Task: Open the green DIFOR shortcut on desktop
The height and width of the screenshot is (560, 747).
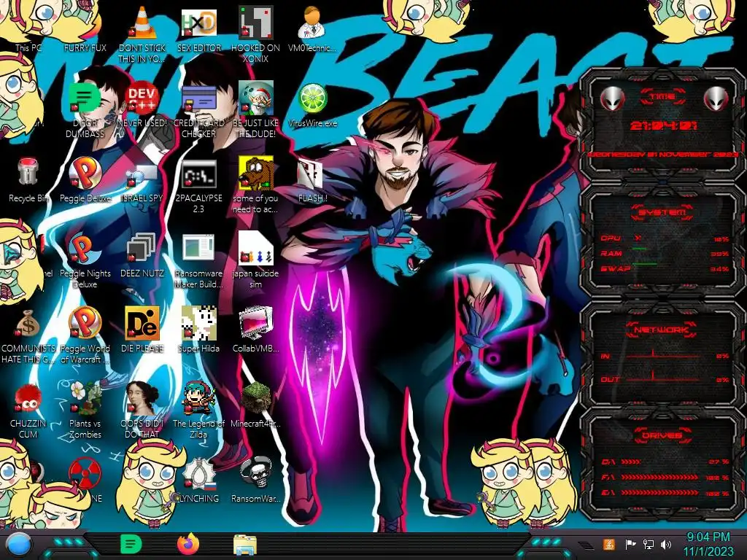Action: [84, 98]
